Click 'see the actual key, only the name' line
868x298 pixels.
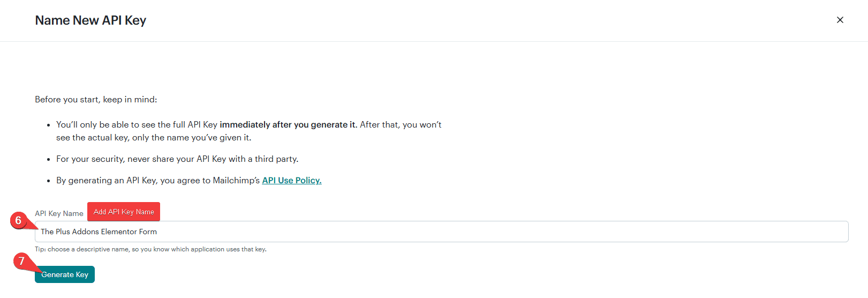tap(153, 138)
